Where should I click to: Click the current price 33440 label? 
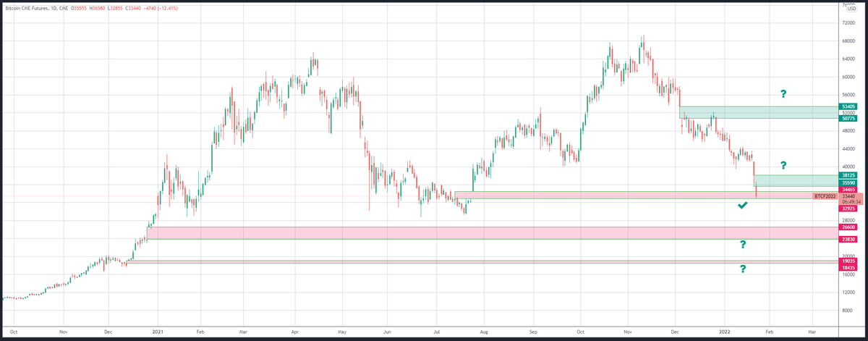tap(850, 196)
